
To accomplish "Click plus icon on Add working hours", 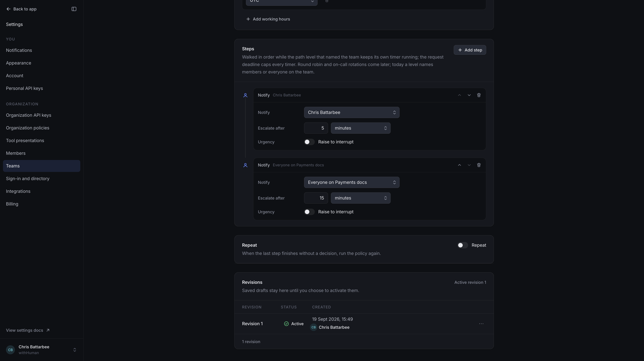I will (248, 19).
